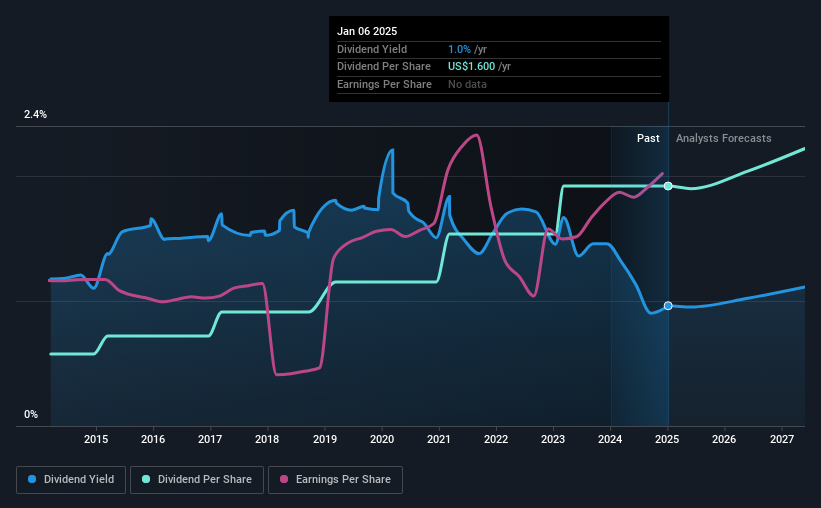
Task: Click the 2024 x-axis label
Action: (610, 439)
